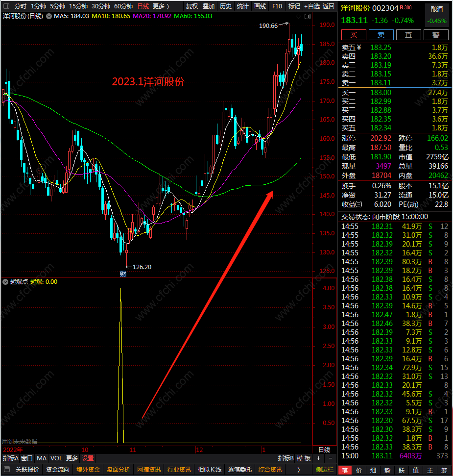Expand the 更多 periods menu
The width and height of the screenshot is (453, 476).
pyautogui.click(x=161, y=6)
